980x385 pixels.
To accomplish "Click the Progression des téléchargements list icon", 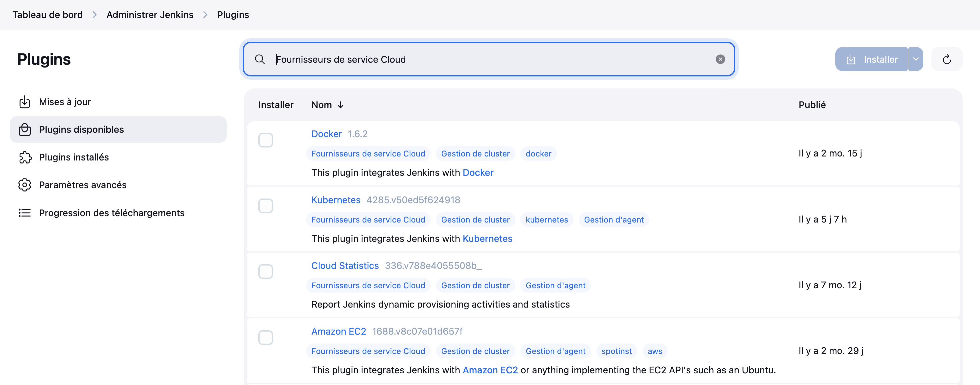I will [x=25, y=213].
